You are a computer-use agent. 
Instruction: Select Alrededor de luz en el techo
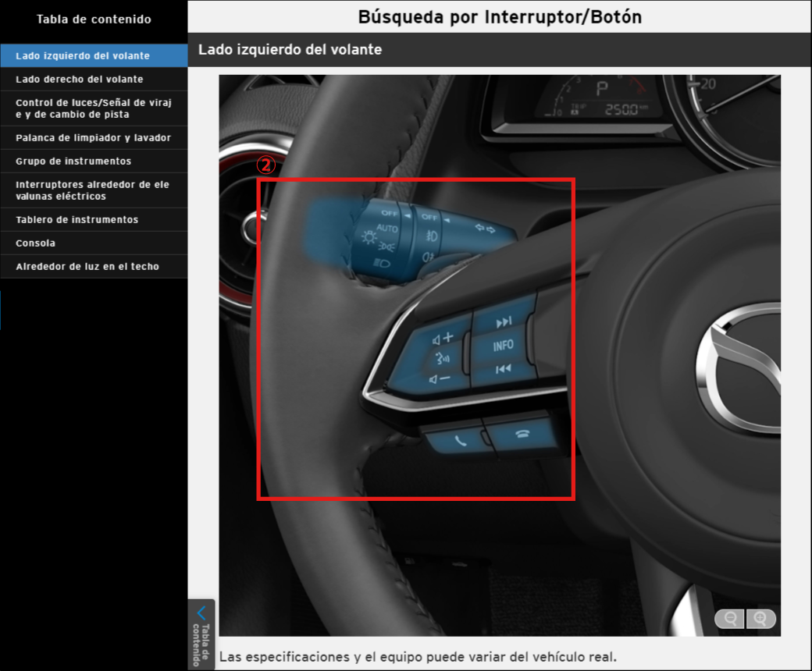[87, 266]
